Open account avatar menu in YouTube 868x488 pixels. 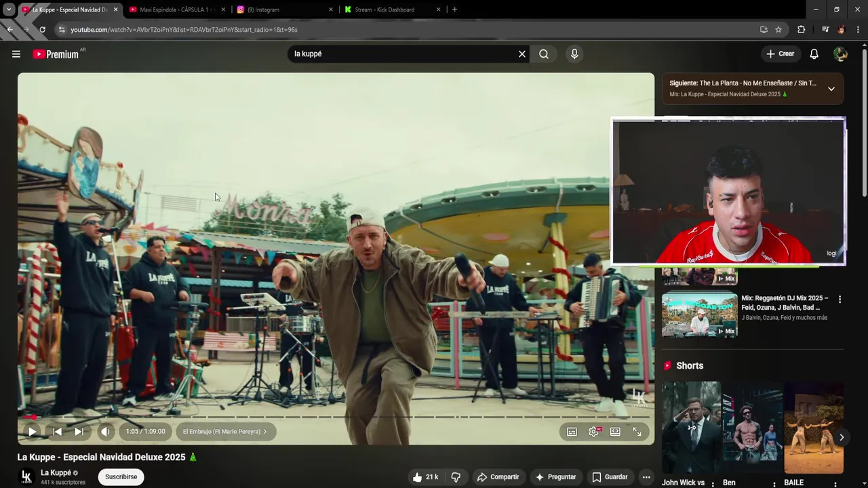[840, 54]
